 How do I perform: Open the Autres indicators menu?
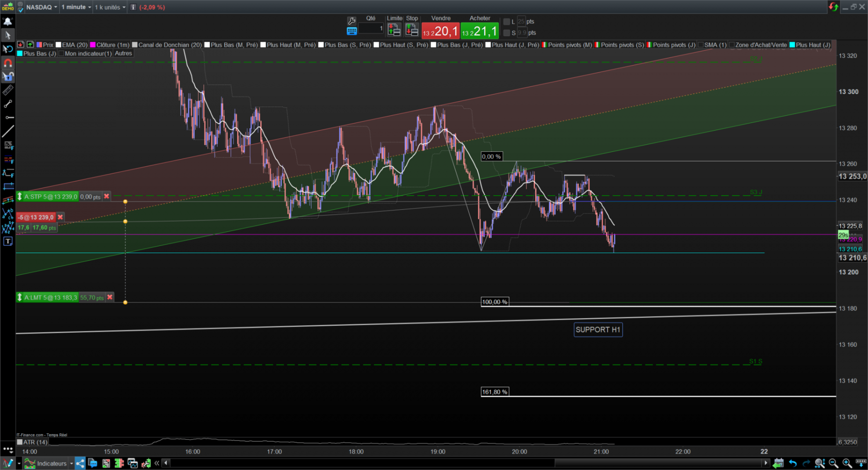(123, 54)
